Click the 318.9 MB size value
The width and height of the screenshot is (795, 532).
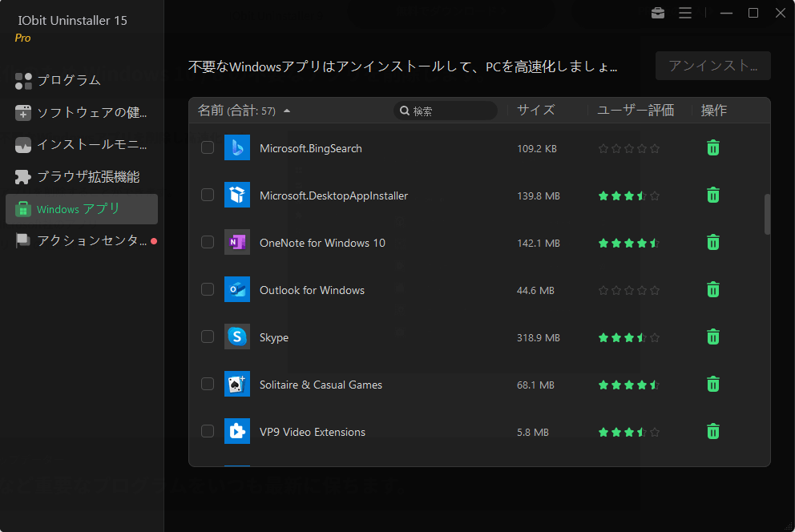click(x=539, y=338)
